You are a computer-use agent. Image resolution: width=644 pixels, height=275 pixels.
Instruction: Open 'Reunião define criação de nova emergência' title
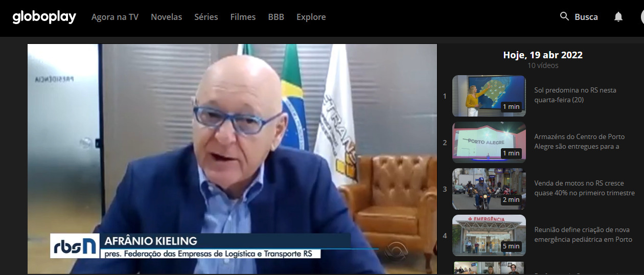[583, 235]
